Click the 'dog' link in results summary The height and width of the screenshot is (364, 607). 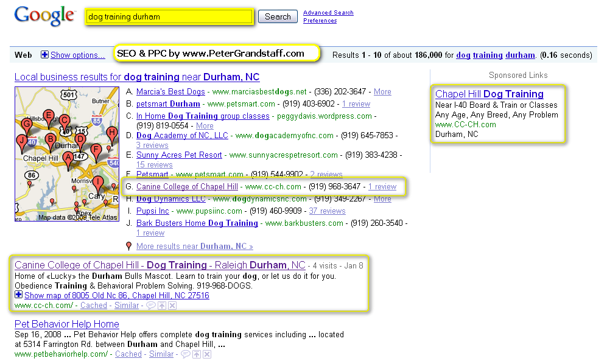(x=463, y=55)
